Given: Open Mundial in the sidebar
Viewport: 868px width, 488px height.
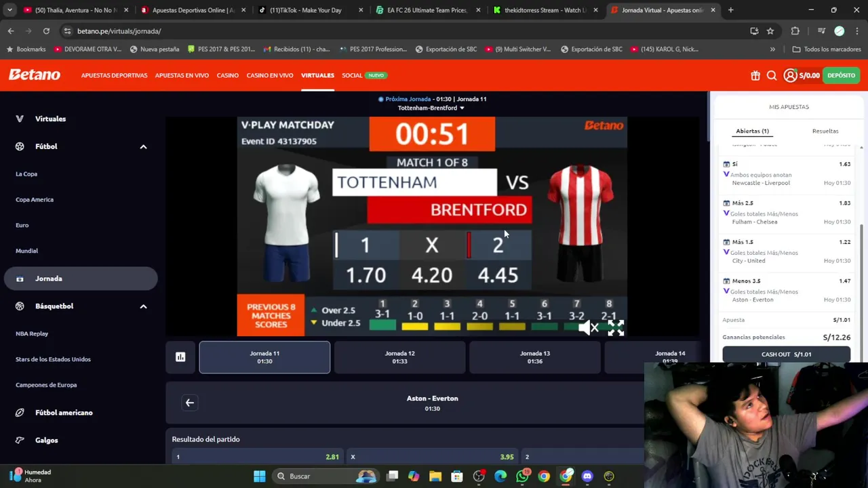Looking at the screenshot, I should click(27, 251).
